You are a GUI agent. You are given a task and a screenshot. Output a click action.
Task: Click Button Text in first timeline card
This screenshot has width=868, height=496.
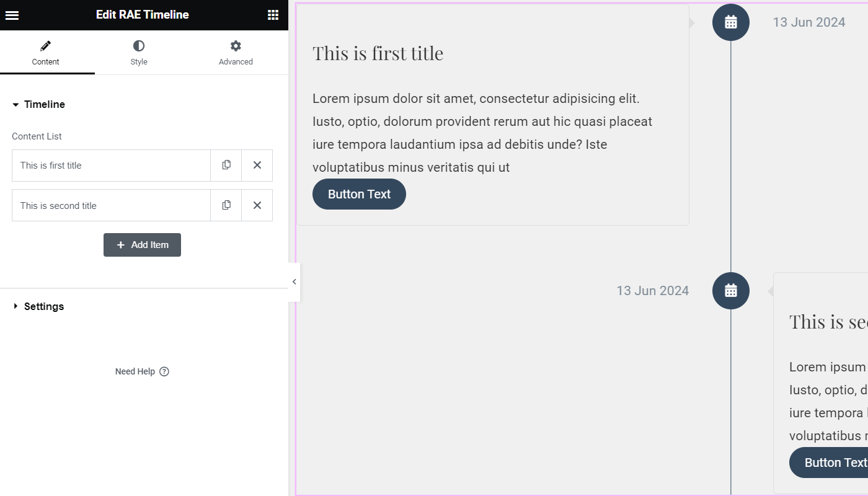point(359,194)
